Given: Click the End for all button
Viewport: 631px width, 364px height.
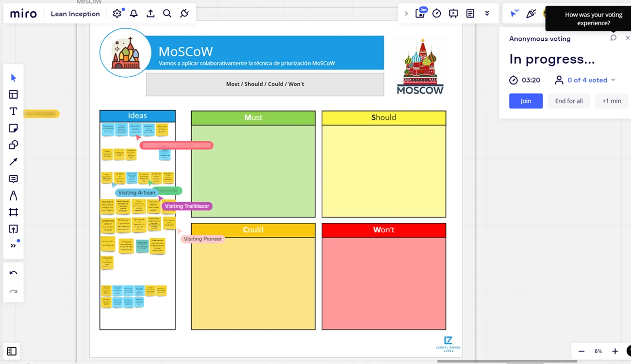Looking at the screenshot, I should point(568,101).
